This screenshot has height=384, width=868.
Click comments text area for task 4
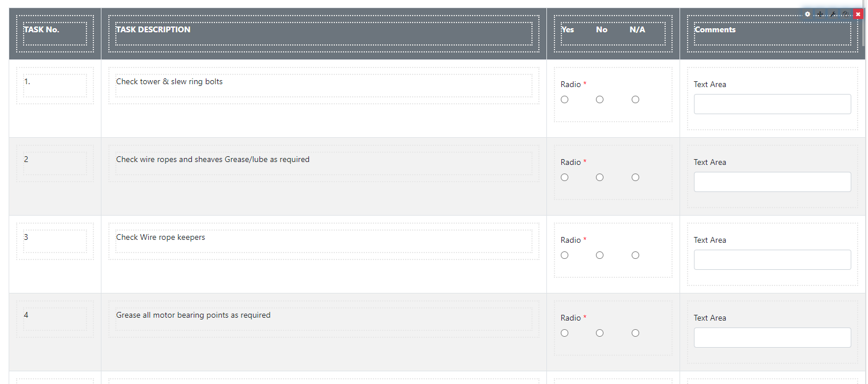(x=772, y=337)
